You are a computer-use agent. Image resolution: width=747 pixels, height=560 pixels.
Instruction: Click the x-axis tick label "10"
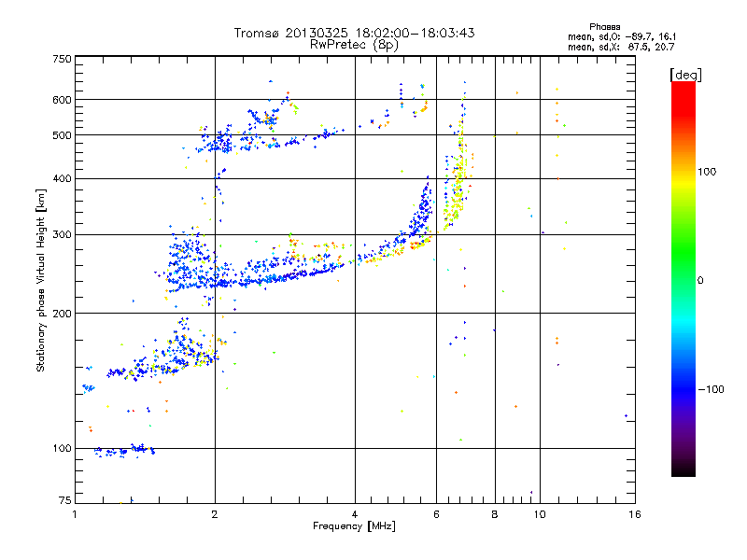[540, 514]
